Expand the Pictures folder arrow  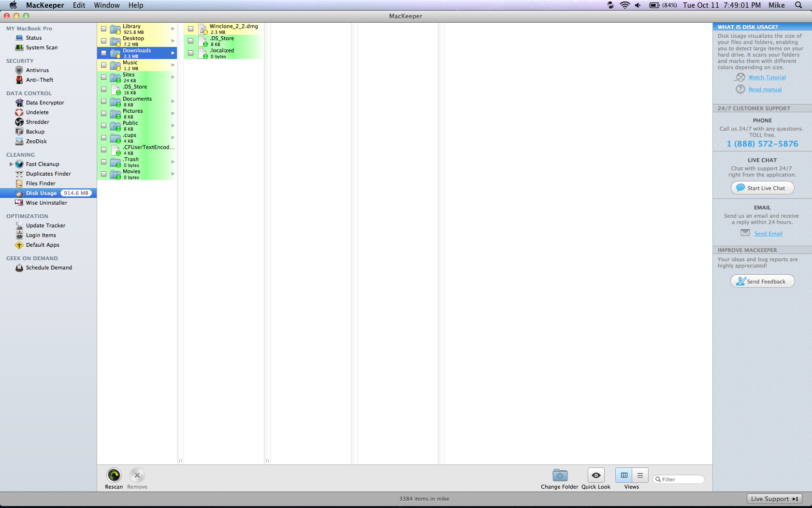tap(173, 114)
